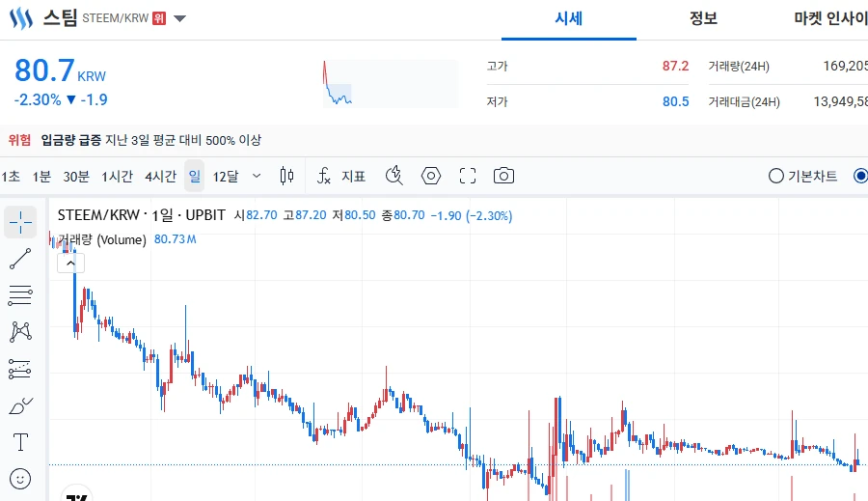Image resolution: width=868 pixels, height=501 pixels.
Task: Select the XABCD pattern tool
Action: (20, 332)
